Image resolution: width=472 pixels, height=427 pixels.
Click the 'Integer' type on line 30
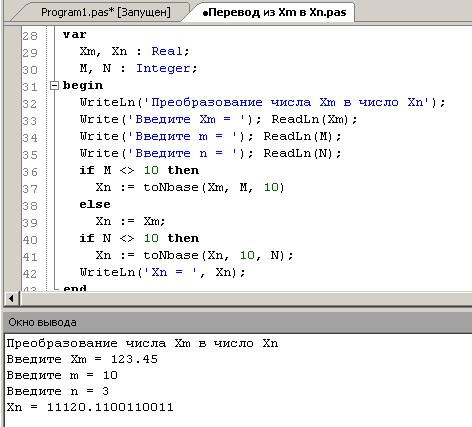coord(163,68)
